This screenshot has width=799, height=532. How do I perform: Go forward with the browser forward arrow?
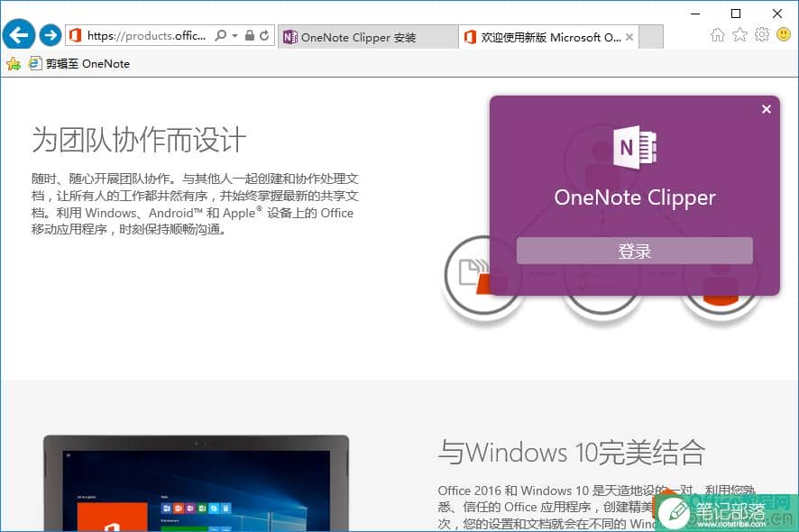(x=51, y=35)
